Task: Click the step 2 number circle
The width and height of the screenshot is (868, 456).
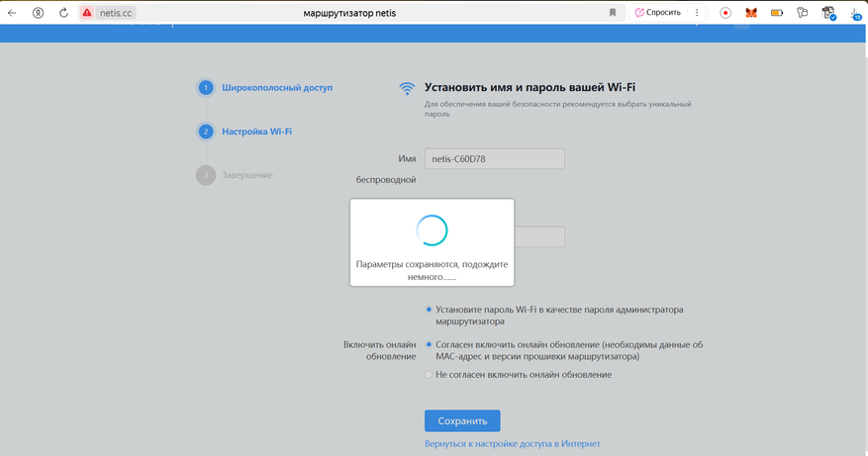Action: (206, 132)
